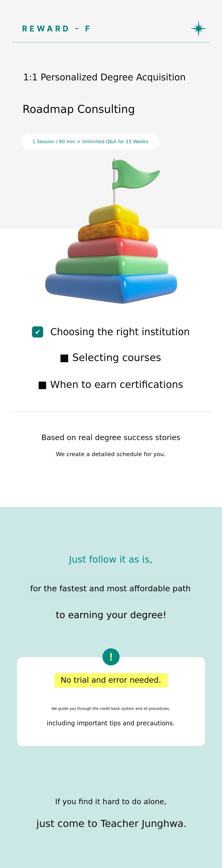The image size is (222, 868).
Task: Click the teal sparkle star icon
Action: (199, 29)
